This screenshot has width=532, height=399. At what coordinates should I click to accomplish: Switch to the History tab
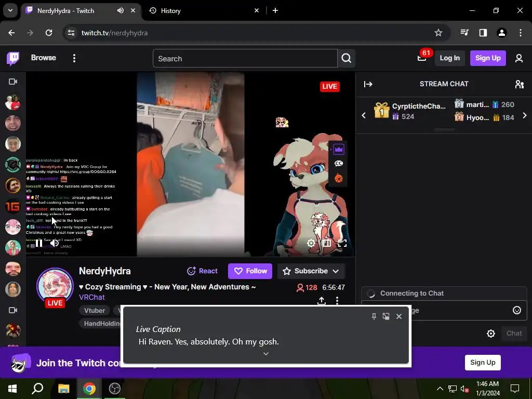(x=204, y=11)
